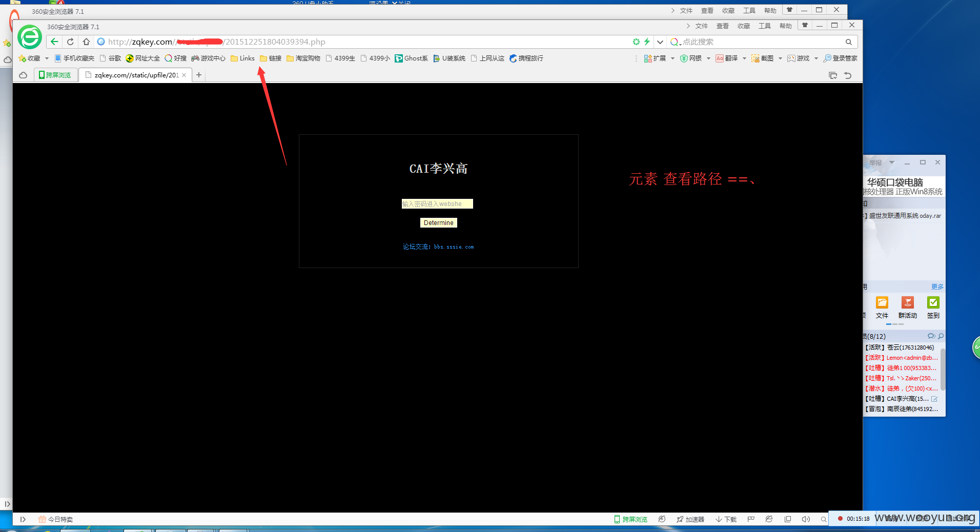
Task: Open 下载 downloads in status bar
Action: coord(726,519)
